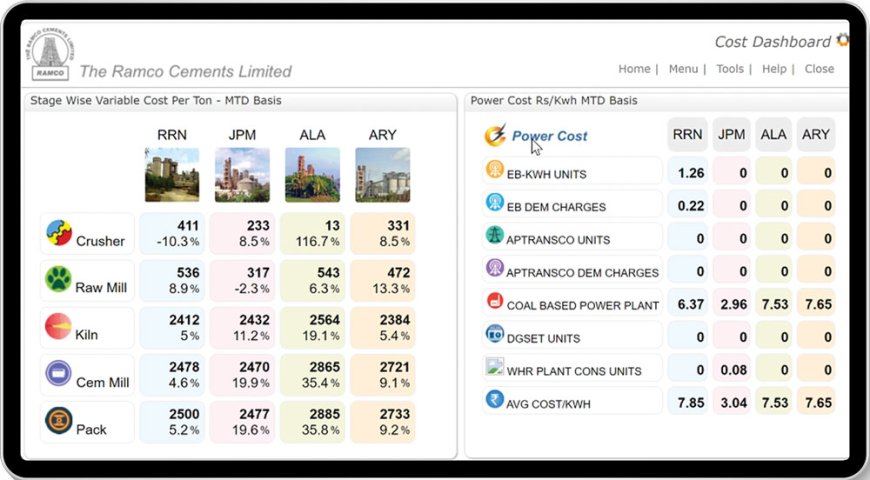Open the Cost Dashboard settings gear
Image resolution: width=870 pixels, height=480 pixels.
click(x=843, y=40)
